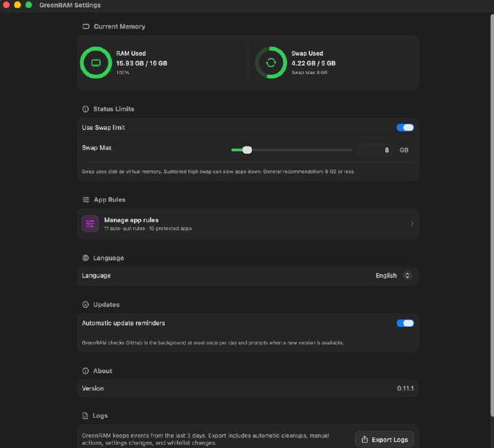The height and width of the screenshot is (448, 494).
Task: Open the Language English dropdown
Action: pos(393,276)
